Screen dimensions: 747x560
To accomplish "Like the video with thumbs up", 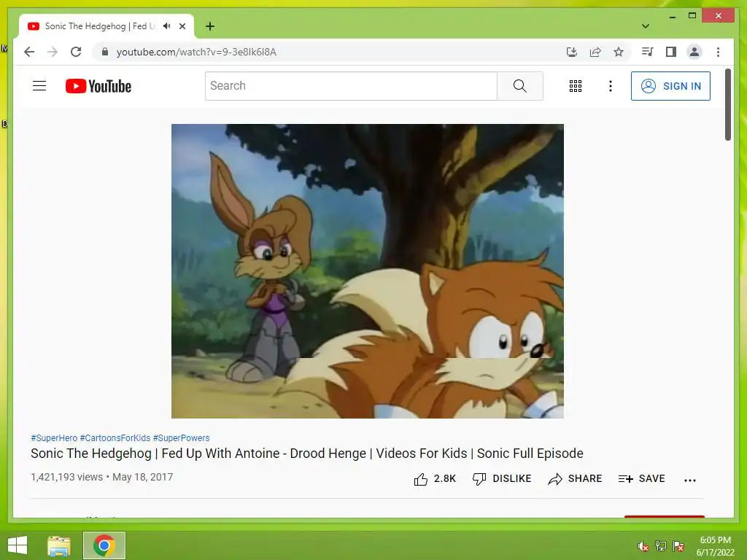I will click(x=435, y=478).
